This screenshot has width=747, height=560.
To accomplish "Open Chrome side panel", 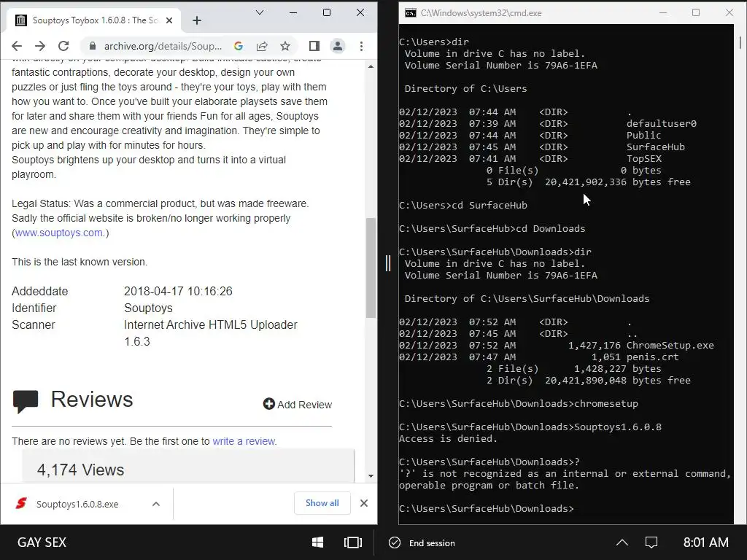I will pyautogui.click(x=314, y=46).
